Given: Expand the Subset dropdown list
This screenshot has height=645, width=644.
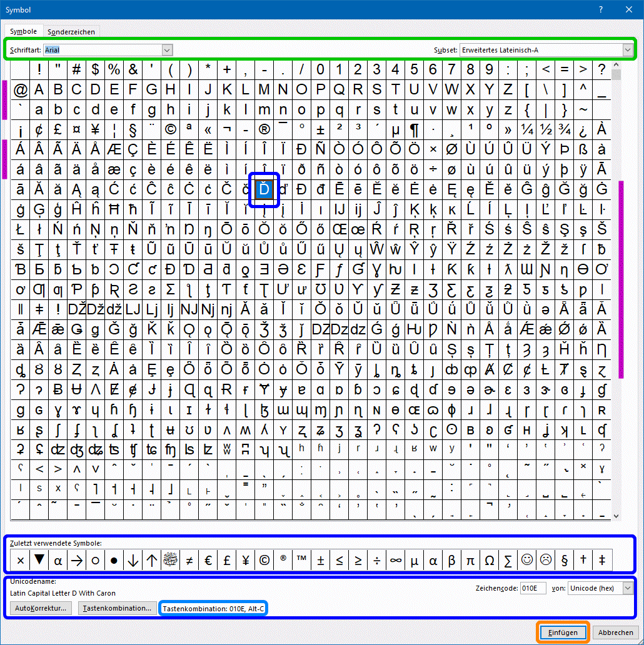Looking at the screenshot, I should [627, 49].
